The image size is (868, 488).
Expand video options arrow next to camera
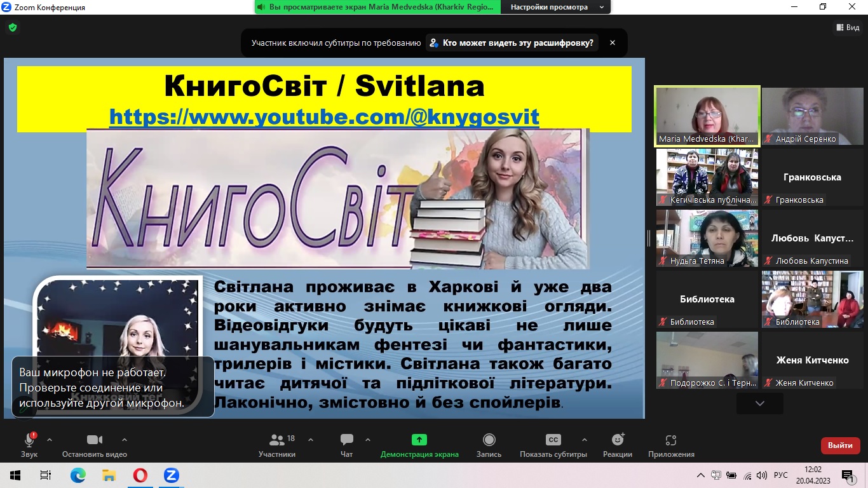click(x=125, y=440)
